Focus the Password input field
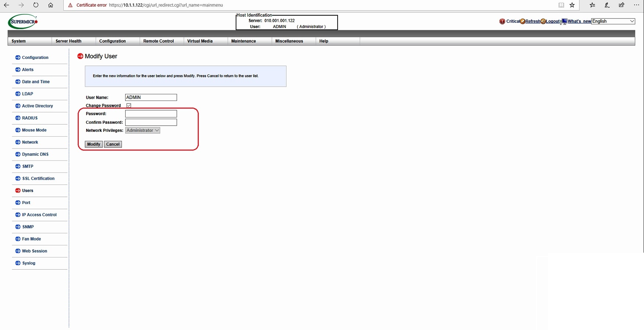Image resolution: width=644 pixels, height=330 pixels. 151,114
